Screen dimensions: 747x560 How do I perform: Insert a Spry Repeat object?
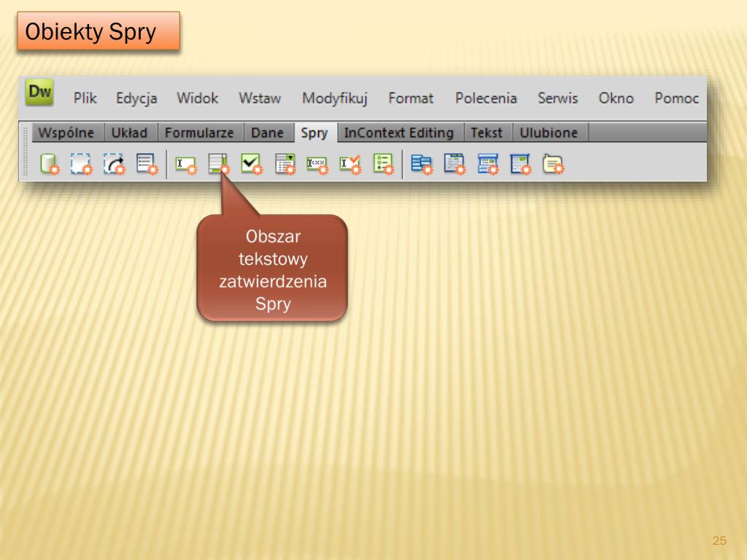click(x=115, y=164)
